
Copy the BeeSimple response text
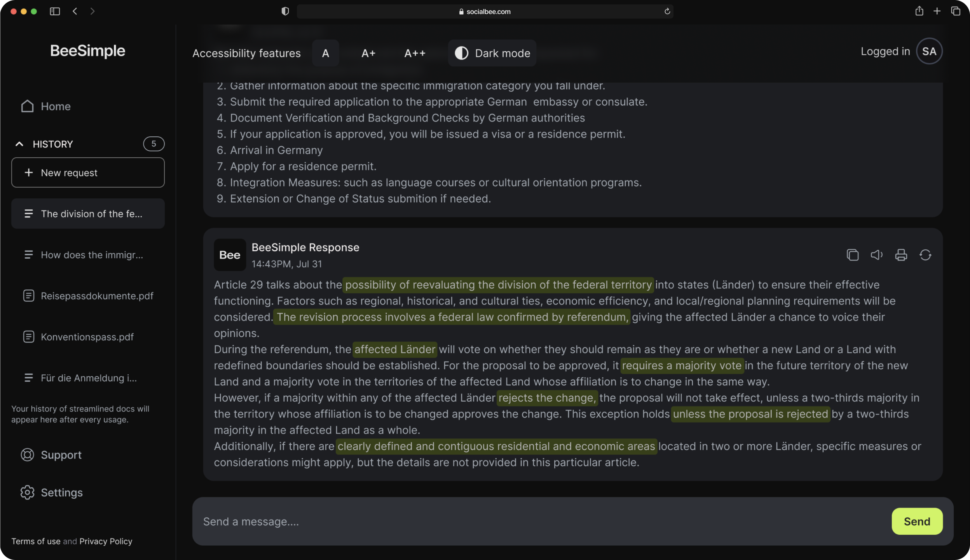click(x=852, y=255)
